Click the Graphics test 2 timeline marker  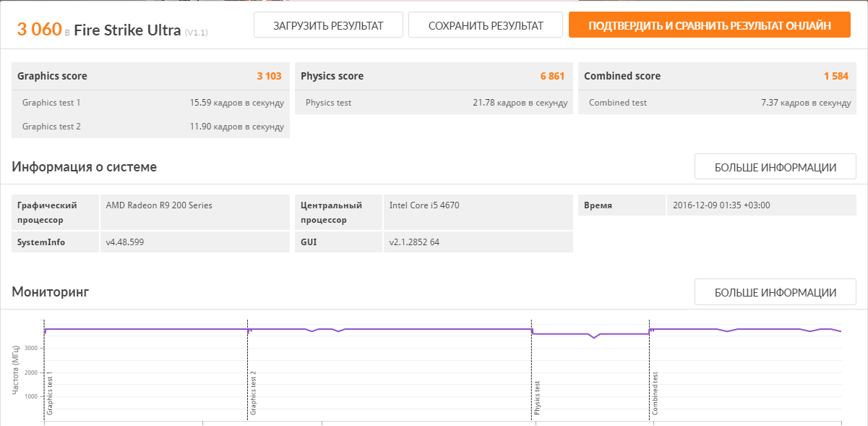253,394
